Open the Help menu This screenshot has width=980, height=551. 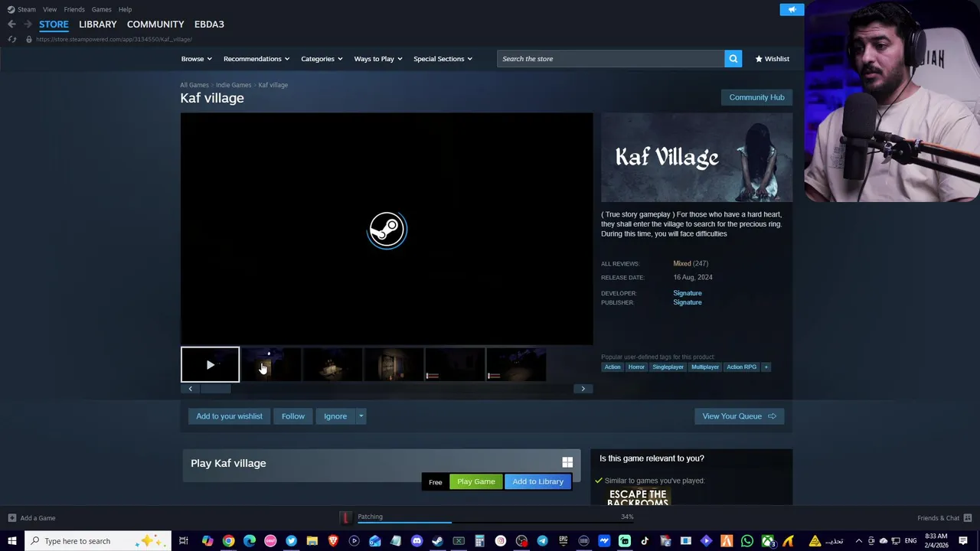tap(125, 9)
